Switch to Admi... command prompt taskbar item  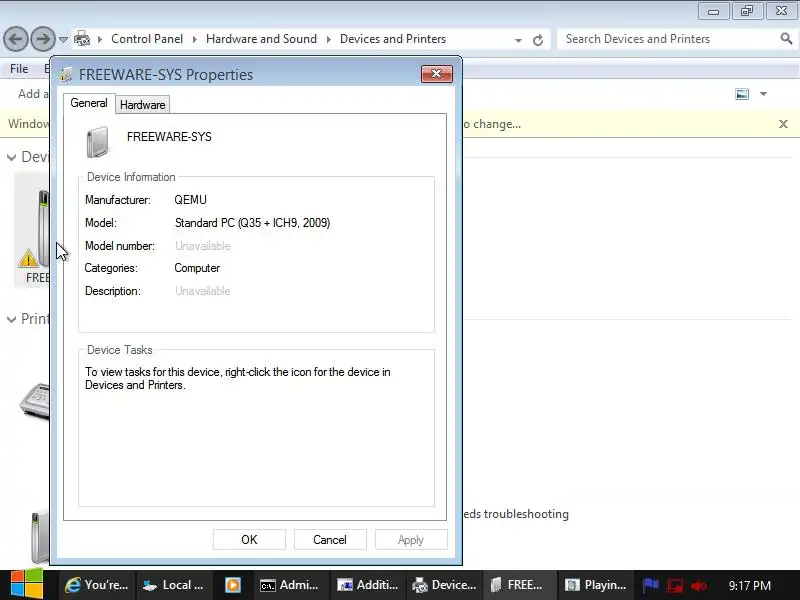point(290,585)
